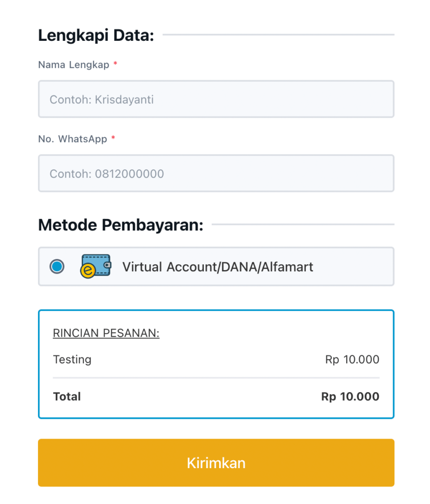Click the Total label in order summary
The height and width of the screenshot is (504, 430).
pos(66,397)
